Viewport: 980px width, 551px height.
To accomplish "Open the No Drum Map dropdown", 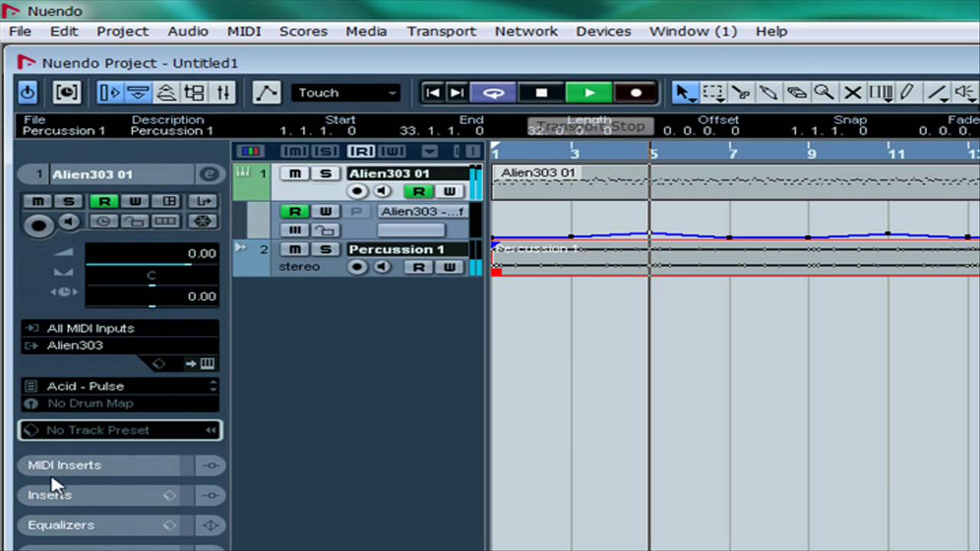I will pyautogui.click(x=120, y=403).
